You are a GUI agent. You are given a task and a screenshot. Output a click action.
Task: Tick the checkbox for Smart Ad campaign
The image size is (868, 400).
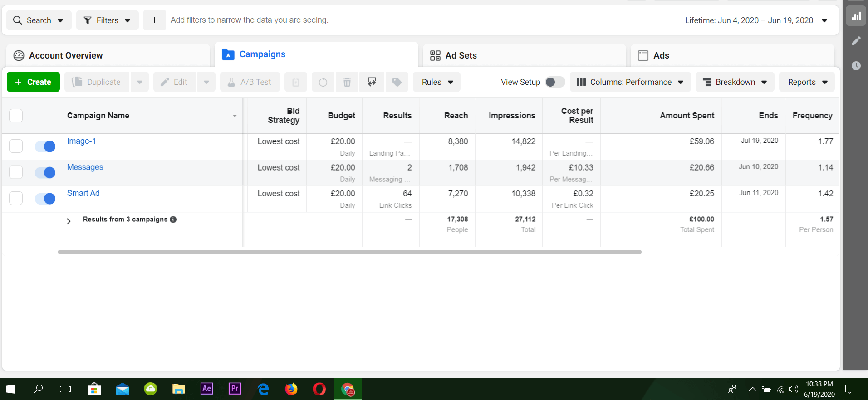(16, 198)
